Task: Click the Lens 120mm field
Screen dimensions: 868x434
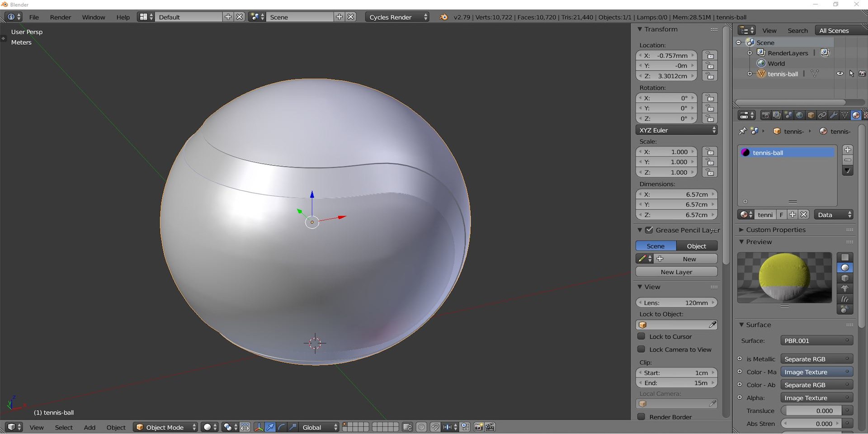Action: pos(676,302)
